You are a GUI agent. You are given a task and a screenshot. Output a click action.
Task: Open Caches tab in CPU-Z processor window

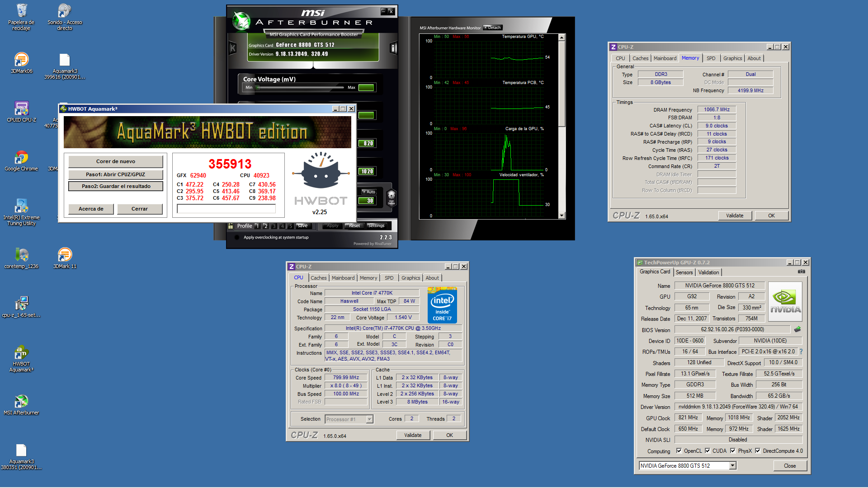point(318,278)
